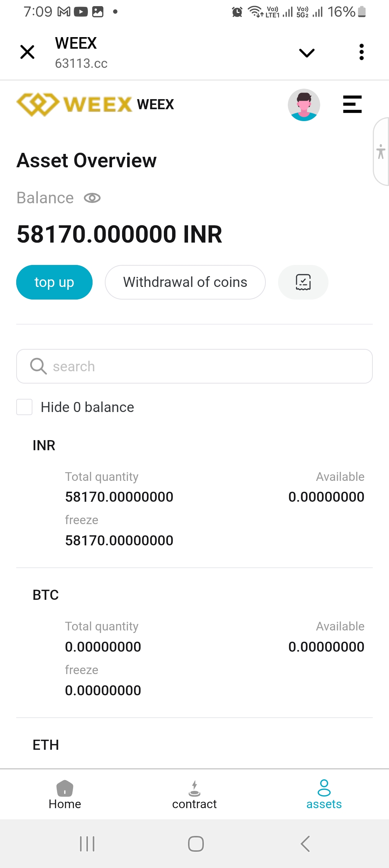Go to the Home tab
389x868 pixels.
(x=65, y=794)
